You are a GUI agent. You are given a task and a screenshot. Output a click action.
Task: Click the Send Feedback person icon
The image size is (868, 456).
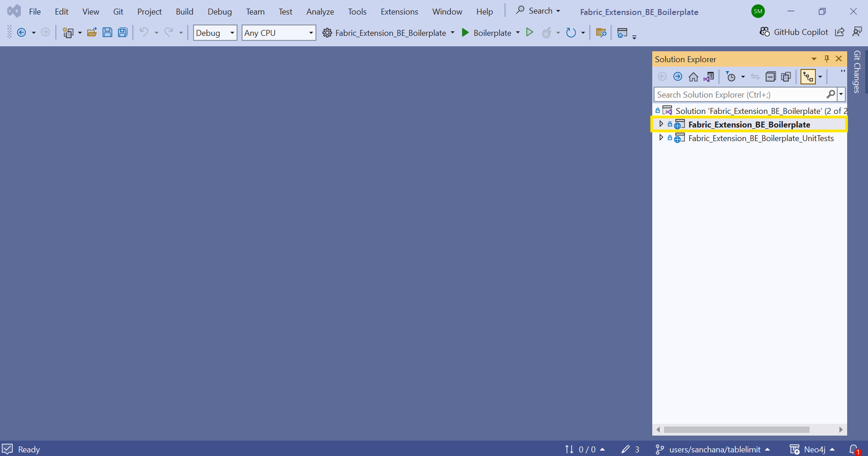click(857, 32)
